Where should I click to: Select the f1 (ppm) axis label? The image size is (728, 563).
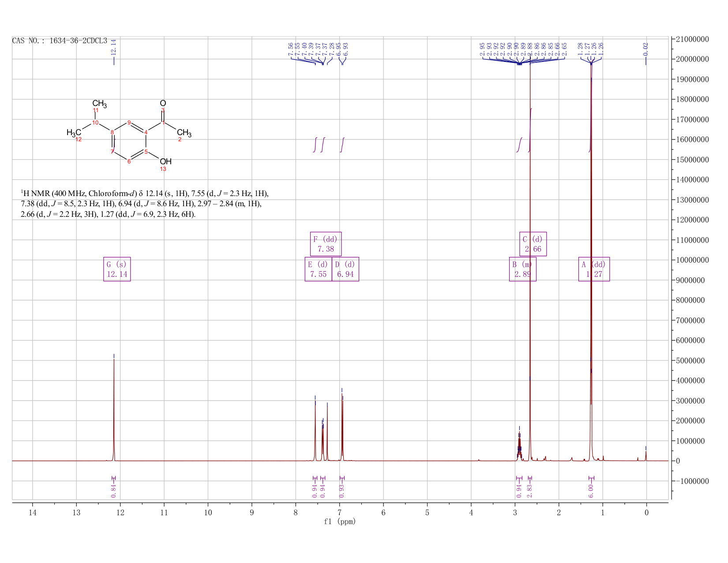tap(340, 521)
